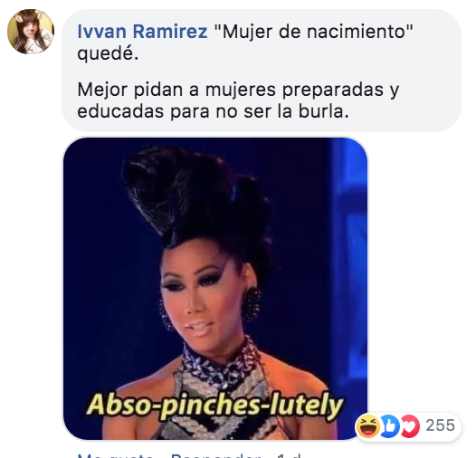Click the woman's face in the GIF

tap(196, 293)
